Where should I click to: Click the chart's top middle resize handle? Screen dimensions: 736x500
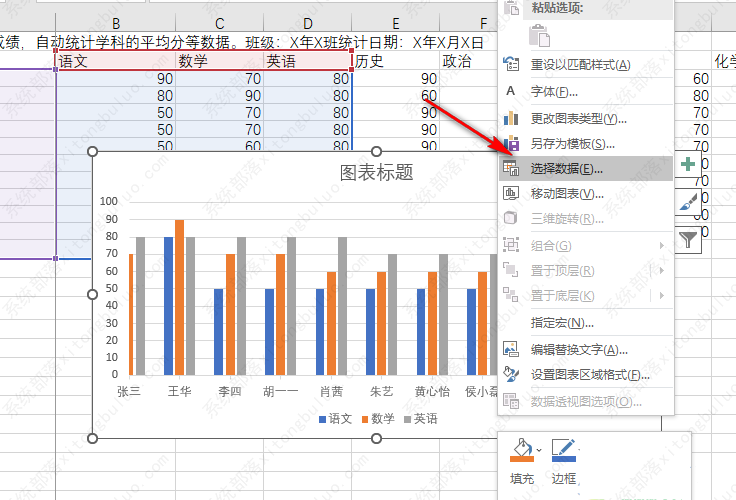pos(376,151)
